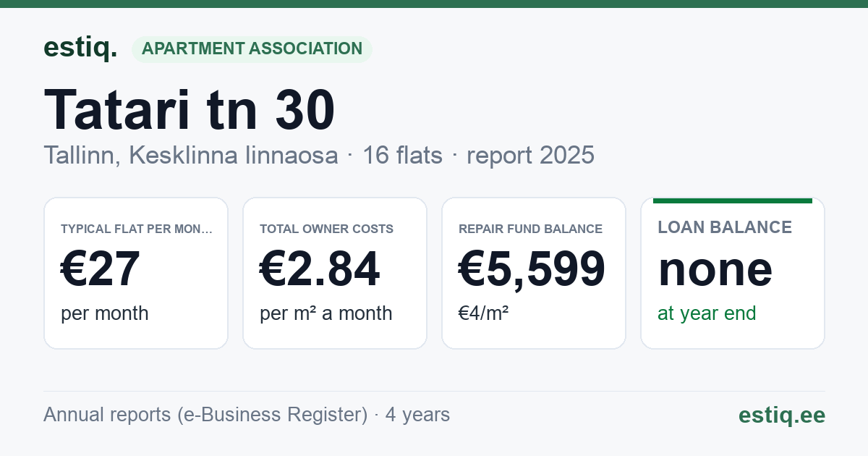Click the €2.84 value
868x456 pixels.
(320, 269)
